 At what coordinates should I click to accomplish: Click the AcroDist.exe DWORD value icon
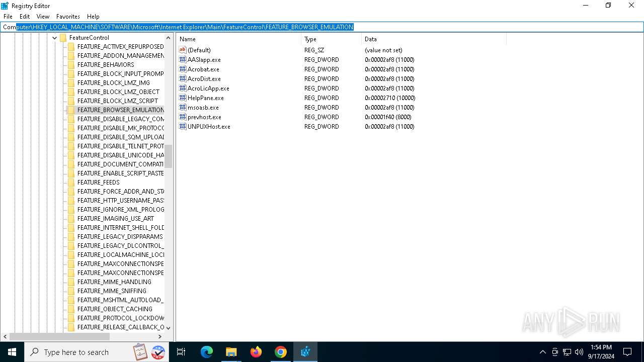tap(183, 78)
